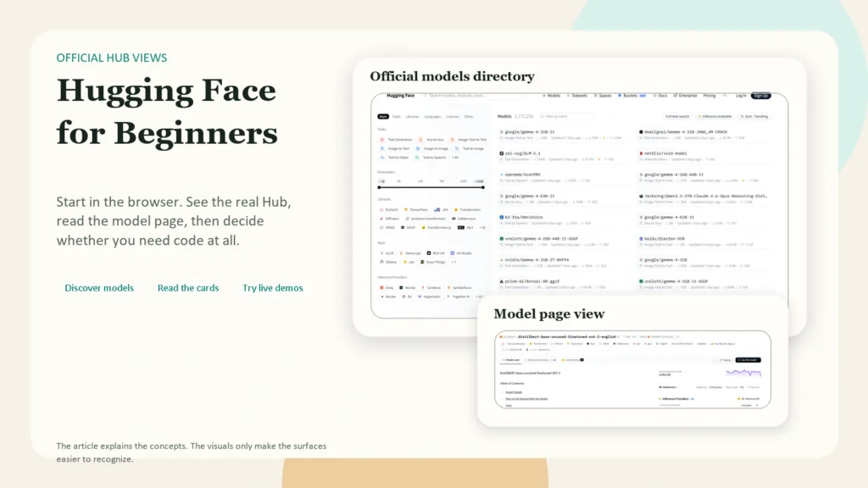
Task: Click the Sign Up button
Action: [x=760, y=96]
